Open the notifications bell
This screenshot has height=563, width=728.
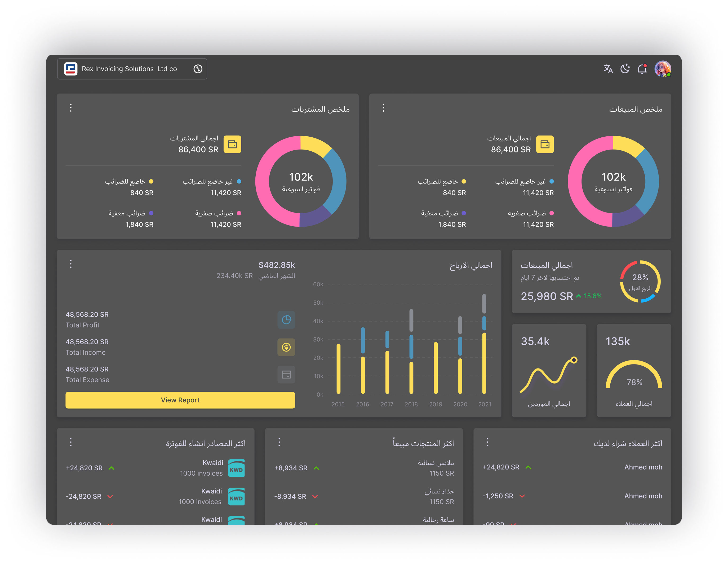[642, 69]
